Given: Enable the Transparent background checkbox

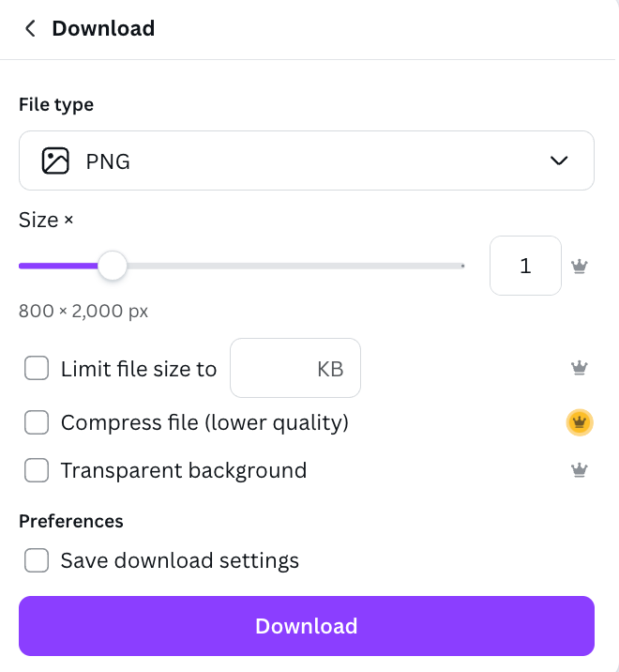Looking at the screenshot, I should click(x=37, y=470).
